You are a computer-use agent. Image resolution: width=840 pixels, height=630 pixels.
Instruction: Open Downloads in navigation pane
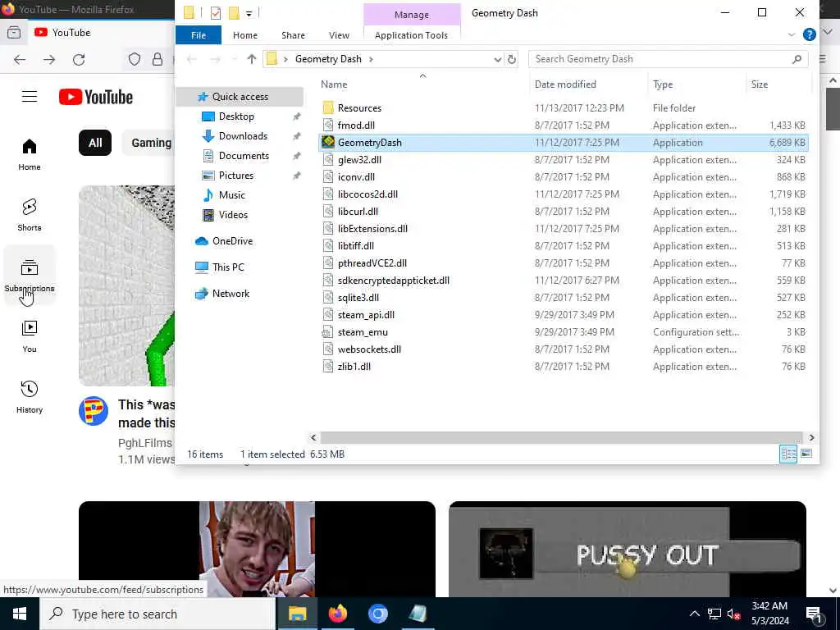coord(243,136)
